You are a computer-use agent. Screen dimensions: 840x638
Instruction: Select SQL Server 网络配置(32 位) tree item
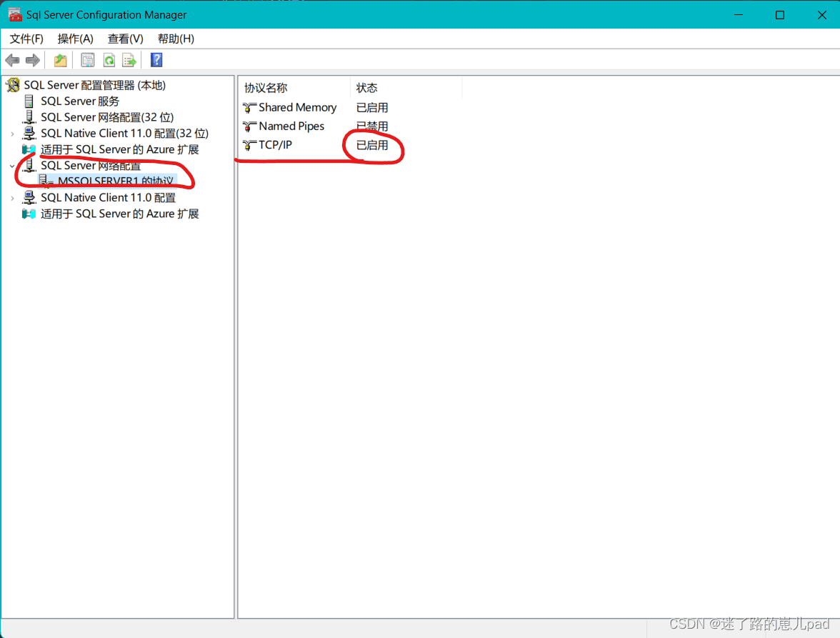pyautogui.click(x=107, y=117)
